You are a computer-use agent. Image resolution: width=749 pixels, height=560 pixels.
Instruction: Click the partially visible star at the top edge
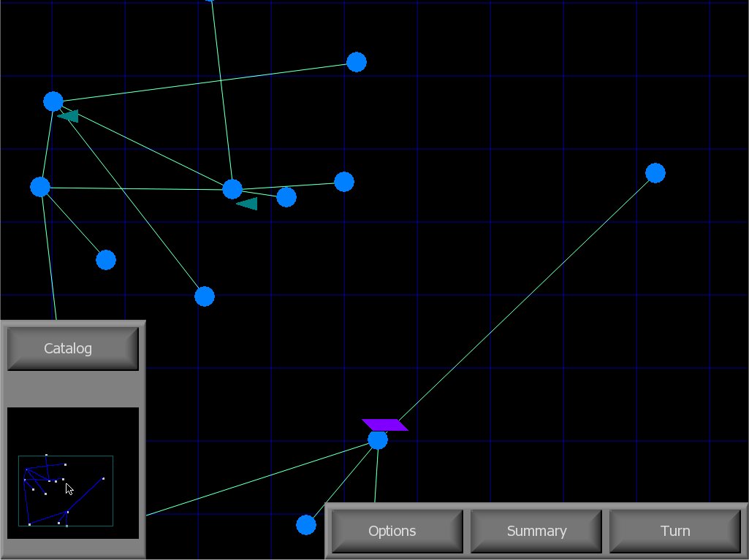pos(210,1)
